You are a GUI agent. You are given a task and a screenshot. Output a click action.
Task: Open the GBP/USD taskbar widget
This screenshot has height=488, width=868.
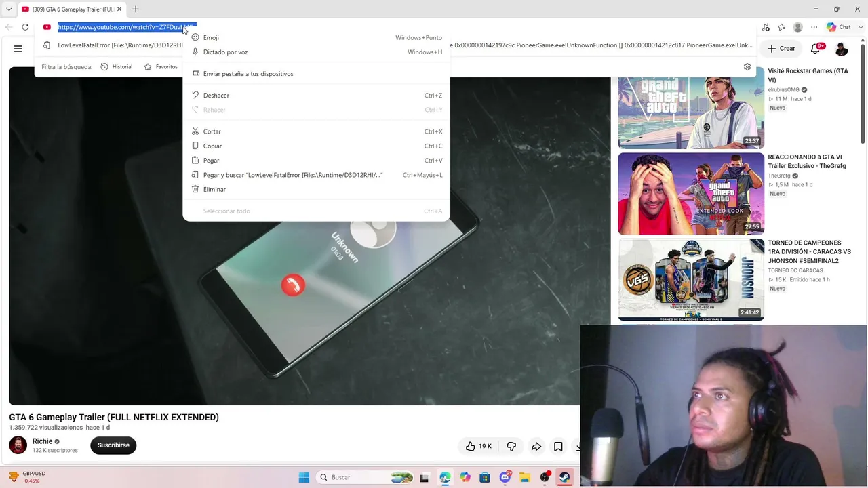click(26, 477)
